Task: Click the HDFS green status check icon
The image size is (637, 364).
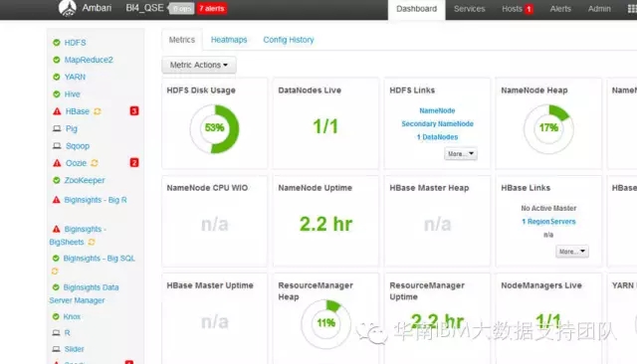Action: 57,42
